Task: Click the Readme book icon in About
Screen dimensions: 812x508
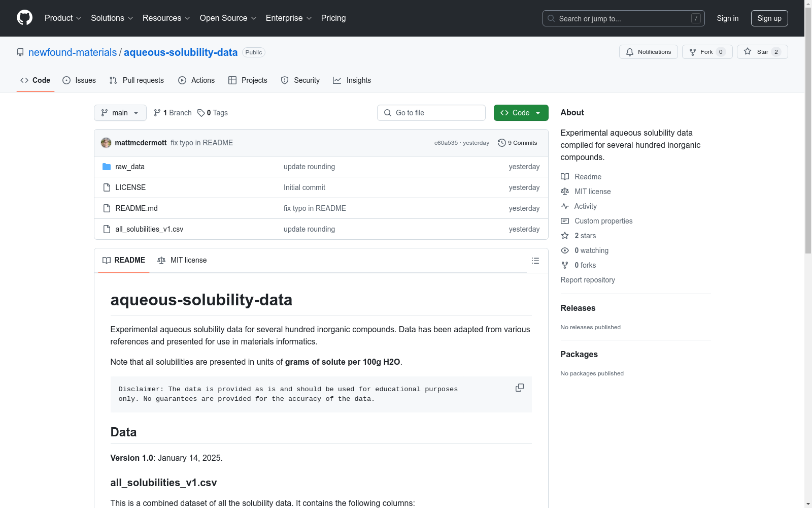Action: 565,177
